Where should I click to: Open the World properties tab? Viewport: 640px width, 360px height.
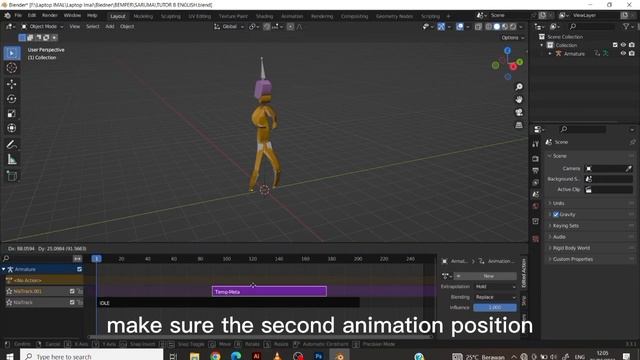pos(536,206)
